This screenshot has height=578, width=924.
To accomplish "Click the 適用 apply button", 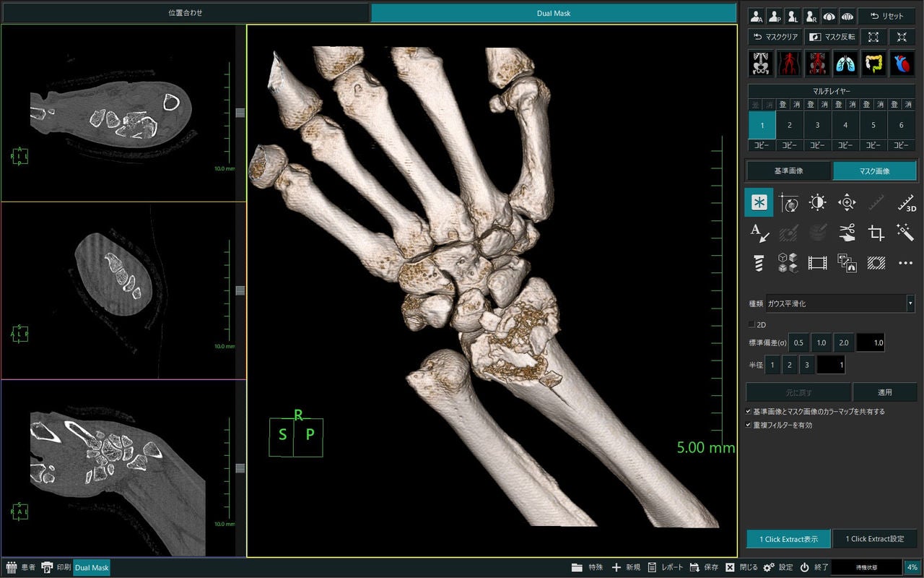I will (885, 392).
